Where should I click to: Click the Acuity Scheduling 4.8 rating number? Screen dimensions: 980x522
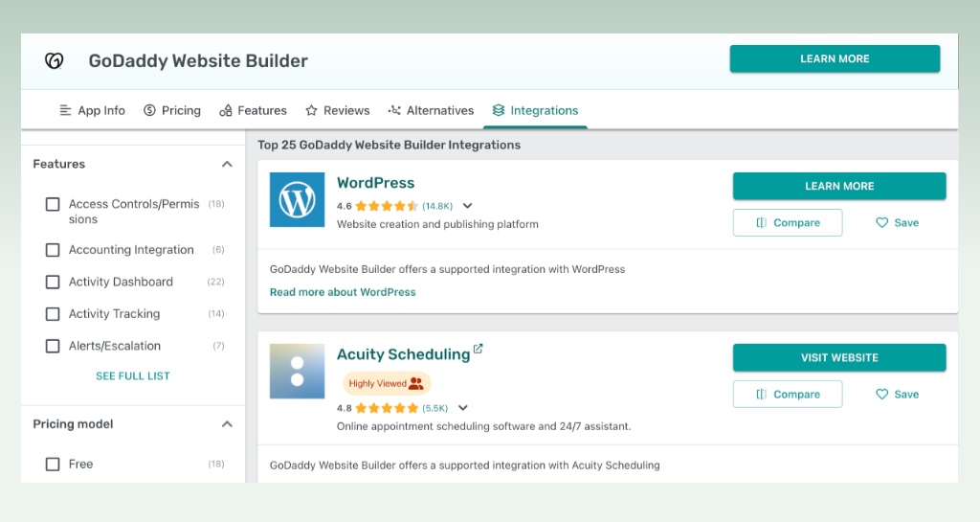coord(345,408)
